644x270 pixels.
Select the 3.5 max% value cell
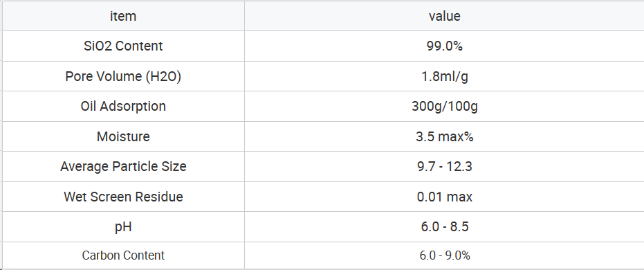444,136
